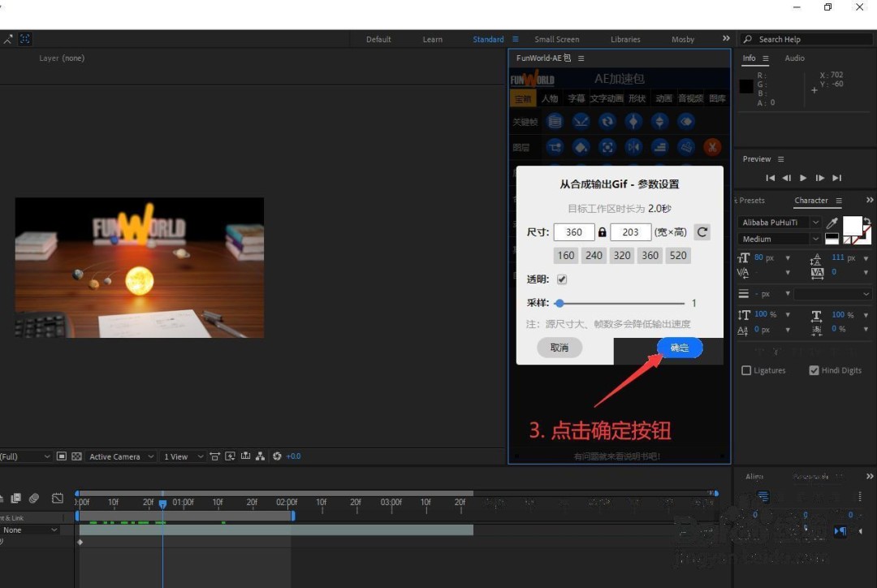Choose the 360 size preset button

650,255
